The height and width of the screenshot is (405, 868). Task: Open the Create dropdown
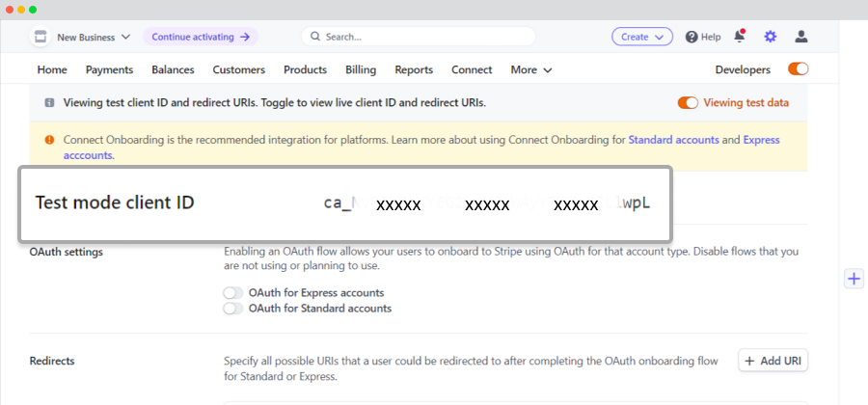coord(642,37)
